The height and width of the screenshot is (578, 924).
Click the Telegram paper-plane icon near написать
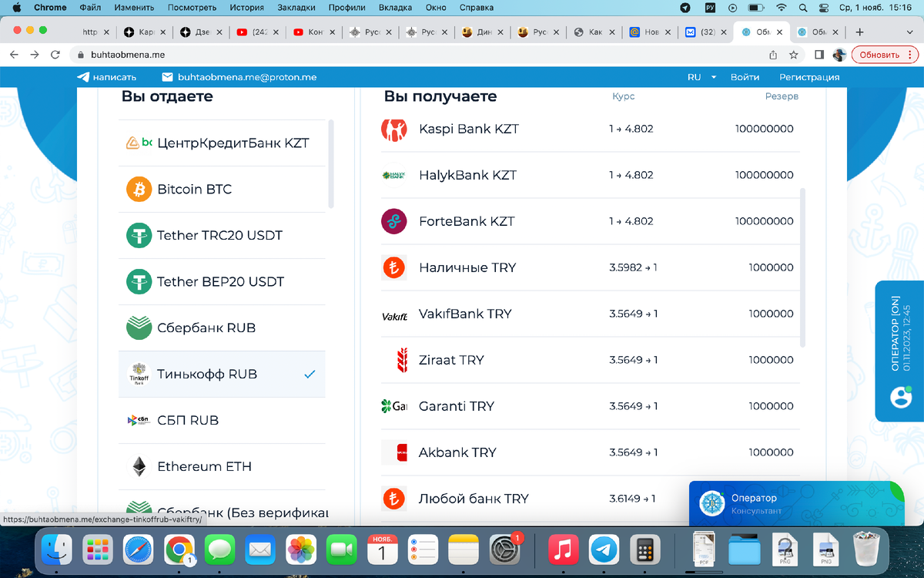click(83, 77)
